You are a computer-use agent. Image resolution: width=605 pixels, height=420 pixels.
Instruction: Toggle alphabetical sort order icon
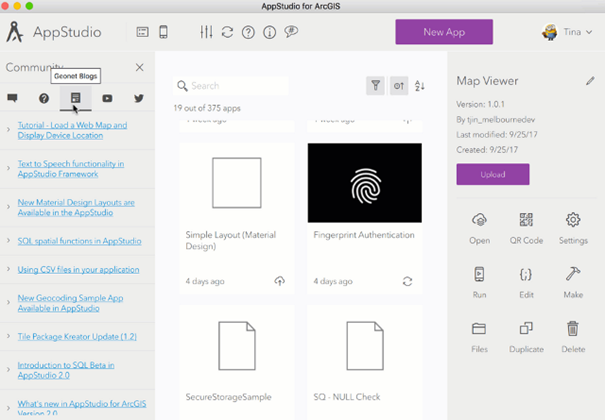tap(420, 86)
